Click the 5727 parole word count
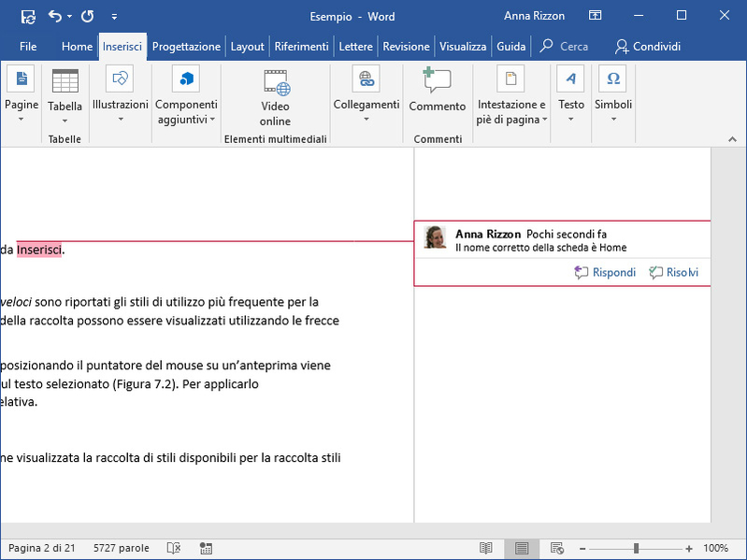The image size is (747, 560). [x=121, y=548]
